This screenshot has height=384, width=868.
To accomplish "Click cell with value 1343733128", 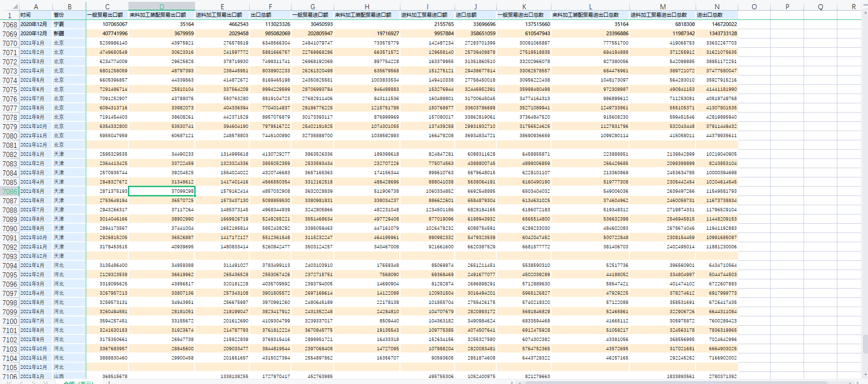I will [x=716, y=33].
